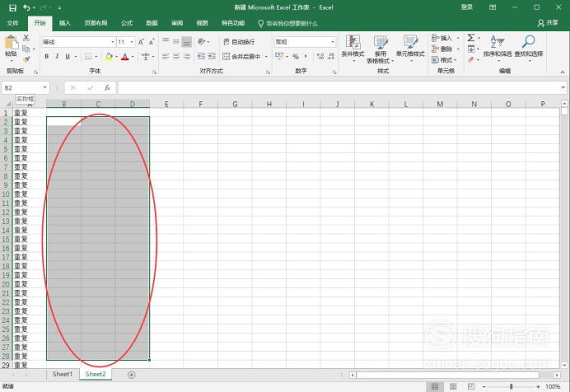Center text horizontally

point(176,56)
